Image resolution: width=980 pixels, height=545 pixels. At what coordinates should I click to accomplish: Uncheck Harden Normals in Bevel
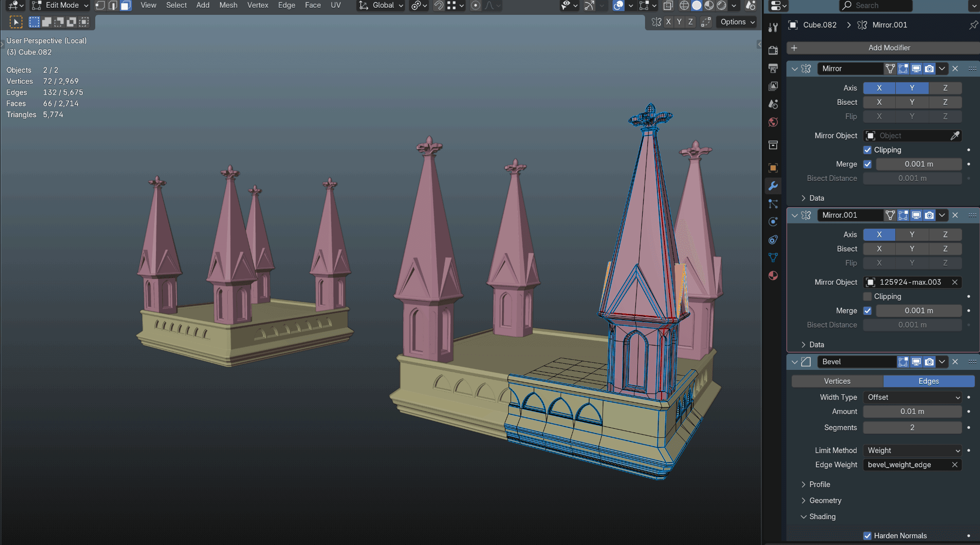click(x=867, y=535)
